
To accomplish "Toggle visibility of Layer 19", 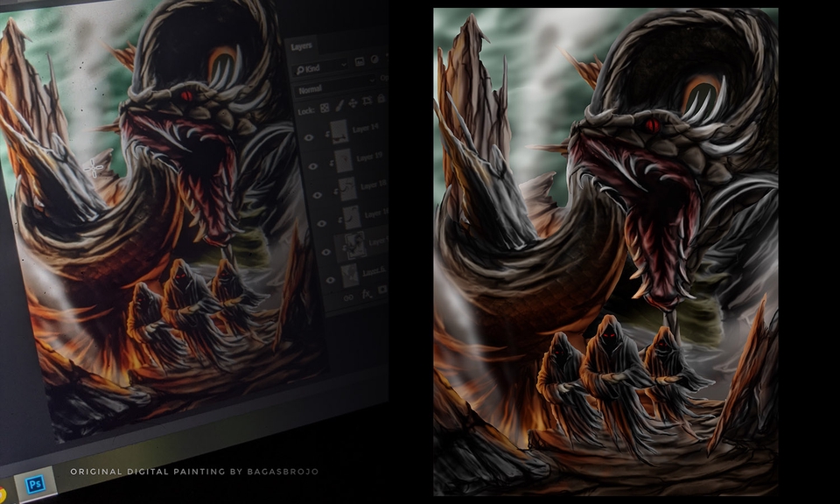I will [x=313, y=165].
